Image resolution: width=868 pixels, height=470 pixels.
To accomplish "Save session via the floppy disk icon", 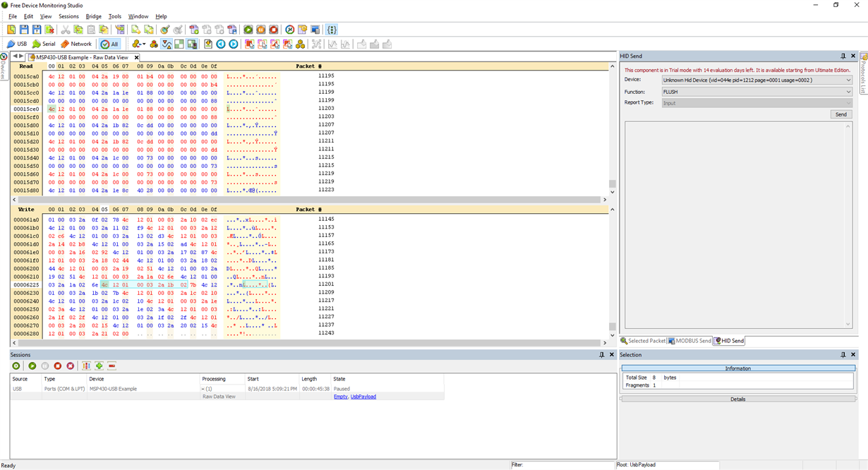I will tap(23, 30).
